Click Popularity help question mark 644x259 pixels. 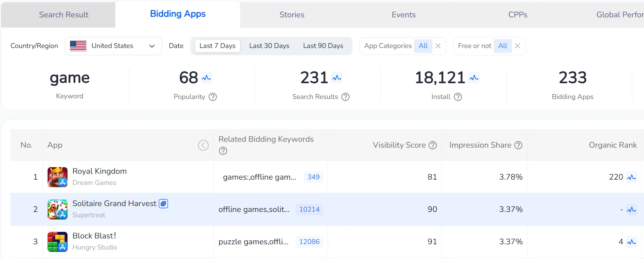[213, 97]
